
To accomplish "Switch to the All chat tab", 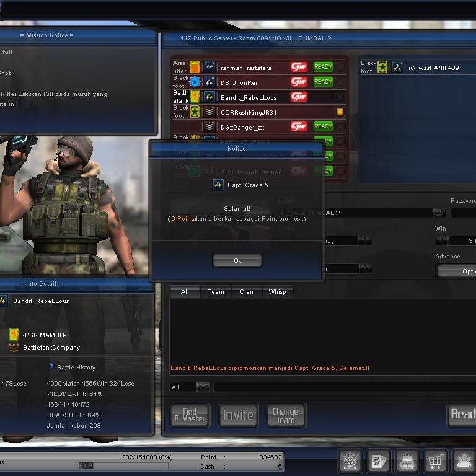I will pyautogui.click(x=185, y=292).
